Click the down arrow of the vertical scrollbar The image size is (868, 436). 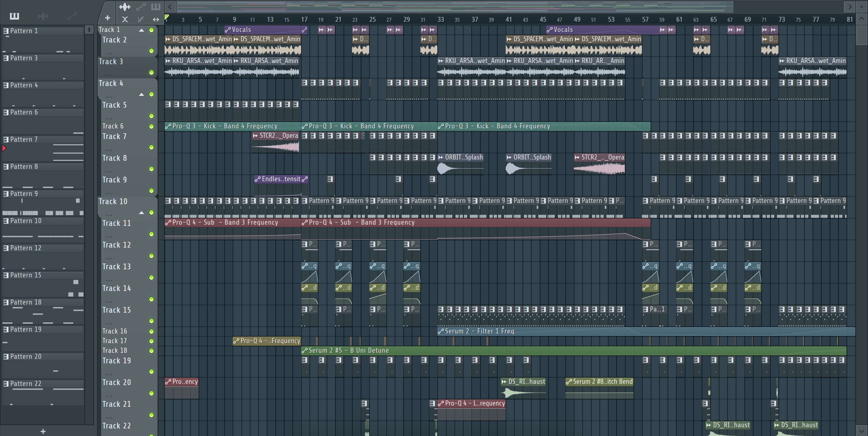pyautogui.click(x=862, y=431)
